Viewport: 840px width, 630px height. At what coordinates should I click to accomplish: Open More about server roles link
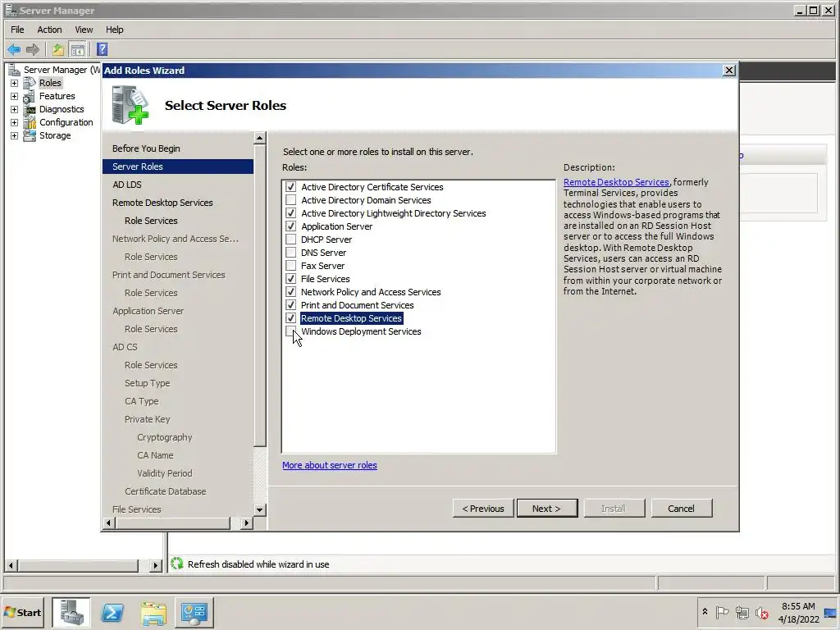(x=330, y=465)
